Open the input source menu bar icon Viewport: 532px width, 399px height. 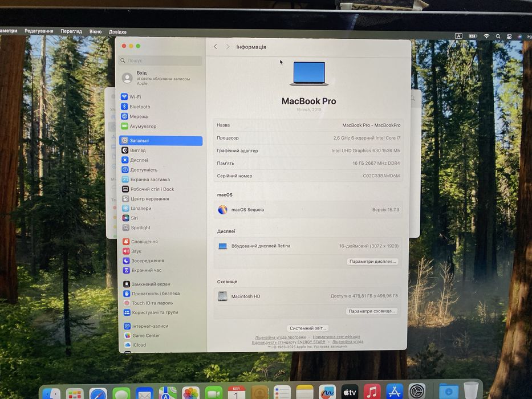point(458,36)
